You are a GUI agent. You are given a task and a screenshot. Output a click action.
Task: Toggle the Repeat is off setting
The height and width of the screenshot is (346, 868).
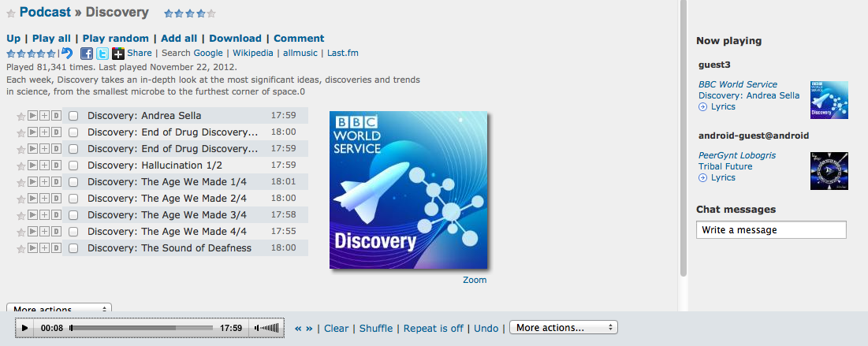click(x=434, y=329)
